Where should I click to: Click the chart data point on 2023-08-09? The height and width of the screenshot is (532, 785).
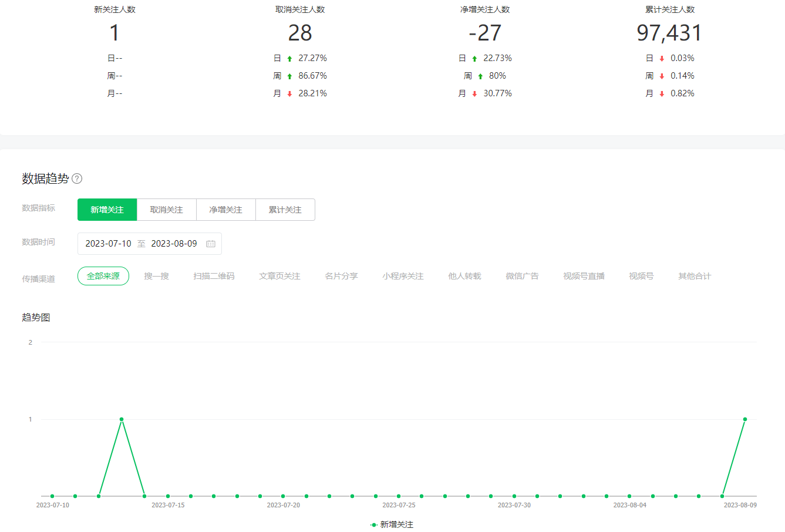tap(745, 419)
